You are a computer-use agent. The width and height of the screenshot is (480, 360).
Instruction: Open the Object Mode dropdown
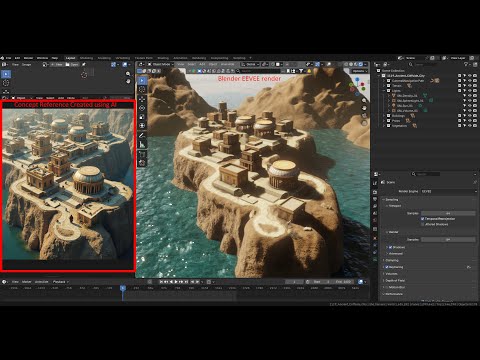point(160,64)
